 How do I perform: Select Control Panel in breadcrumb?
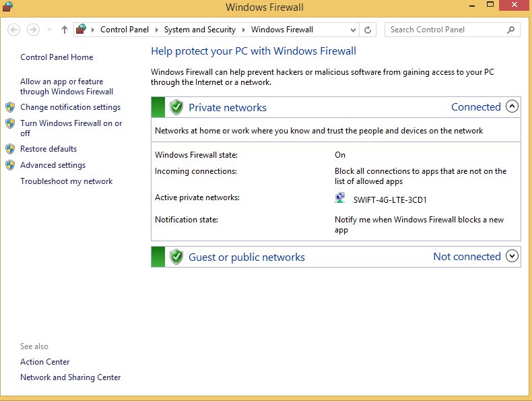125,30
